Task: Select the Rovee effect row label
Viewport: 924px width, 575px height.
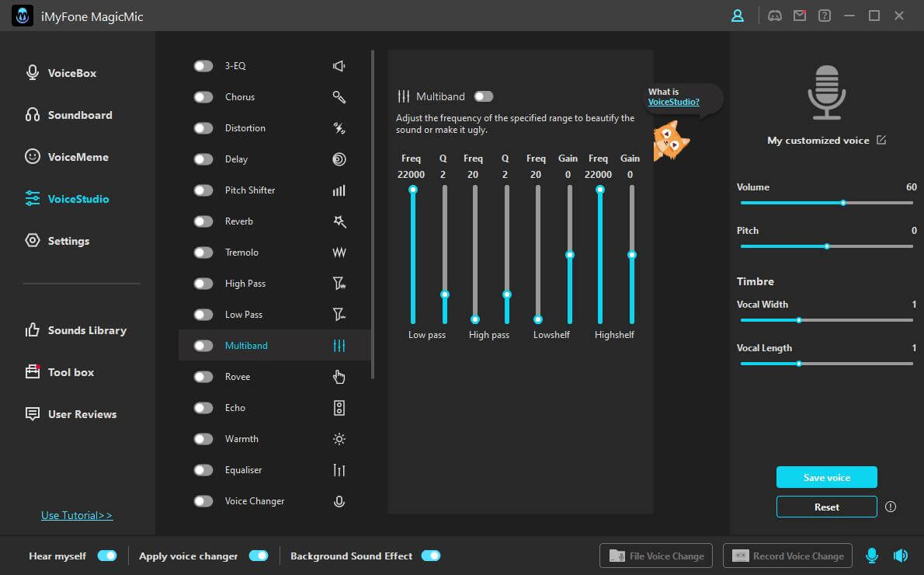Action: (x=238, y=377)
